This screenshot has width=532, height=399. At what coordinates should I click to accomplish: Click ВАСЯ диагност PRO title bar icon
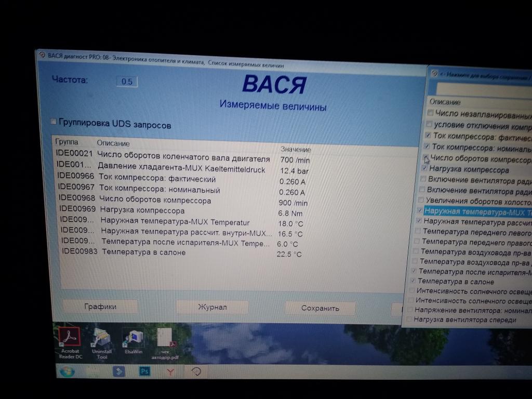42,55
